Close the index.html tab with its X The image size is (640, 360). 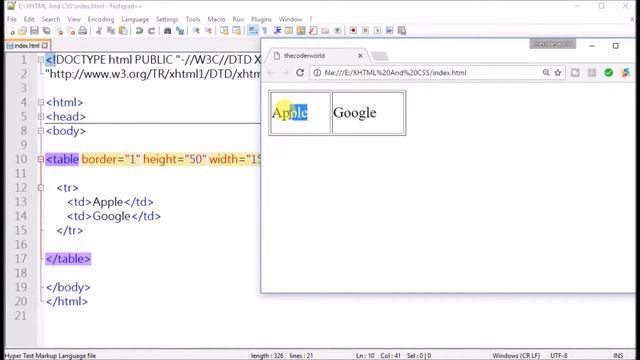click(45, 46)
